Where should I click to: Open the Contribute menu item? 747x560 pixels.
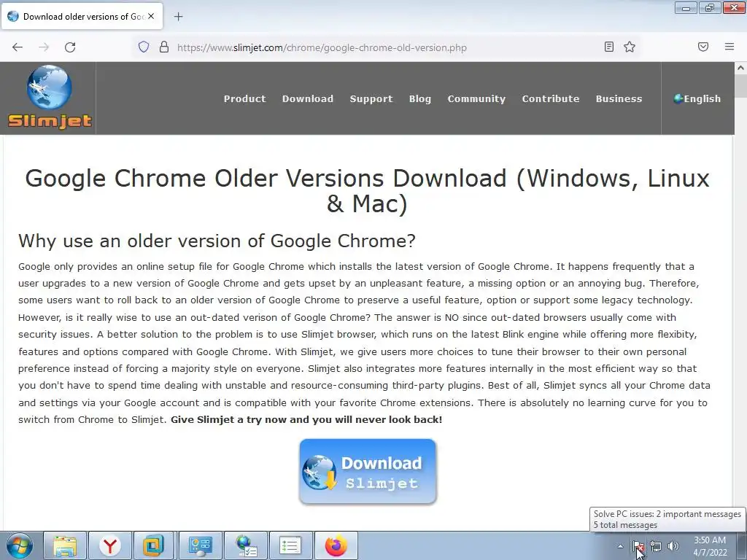coord(551,98)
